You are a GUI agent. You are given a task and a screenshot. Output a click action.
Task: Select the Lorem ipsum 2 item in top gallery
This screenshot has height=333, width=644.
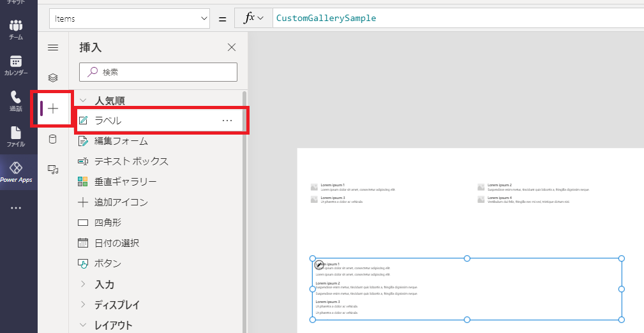point(534,188)
